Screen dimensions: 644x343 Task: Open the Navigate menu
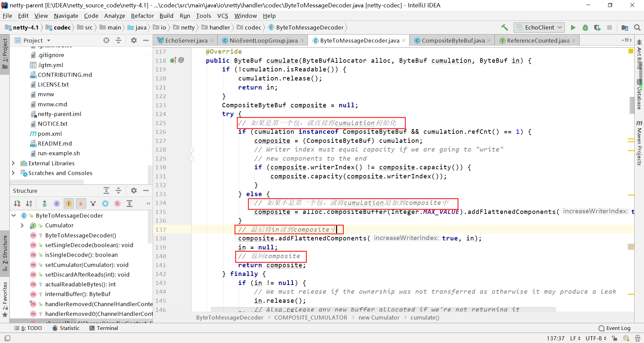(66, 16)
